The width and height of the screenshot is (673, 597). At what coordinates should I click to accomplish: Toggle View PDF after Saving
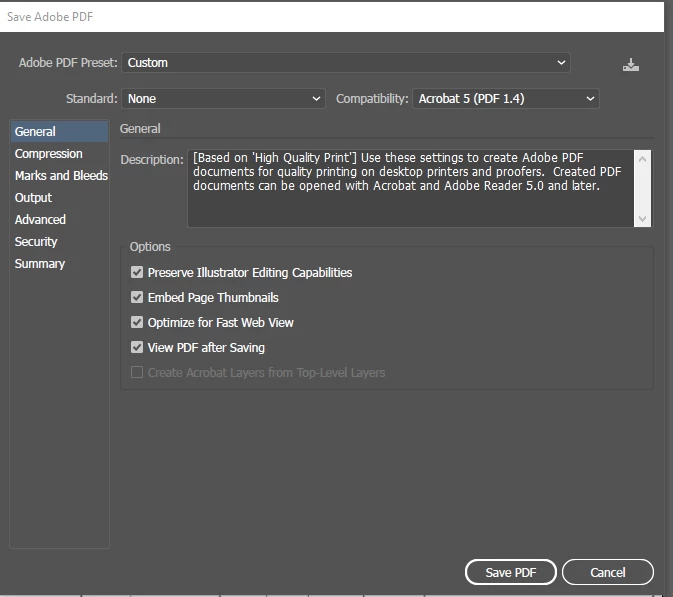pos(137,347)
